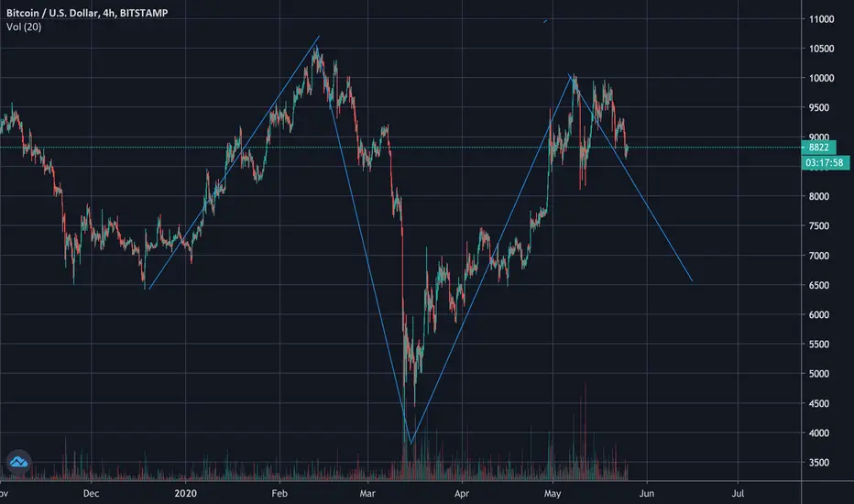Click the 6000 price axis label
Viewport: 854px width, 504px height.
(819, 314)
